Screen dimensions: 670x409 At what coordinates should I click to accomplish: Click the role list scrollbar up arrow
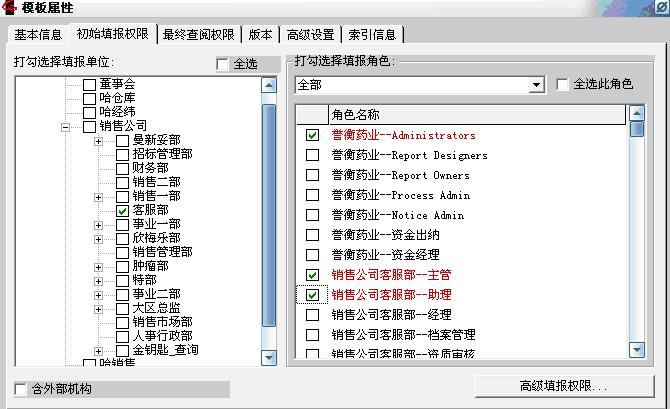637,115
